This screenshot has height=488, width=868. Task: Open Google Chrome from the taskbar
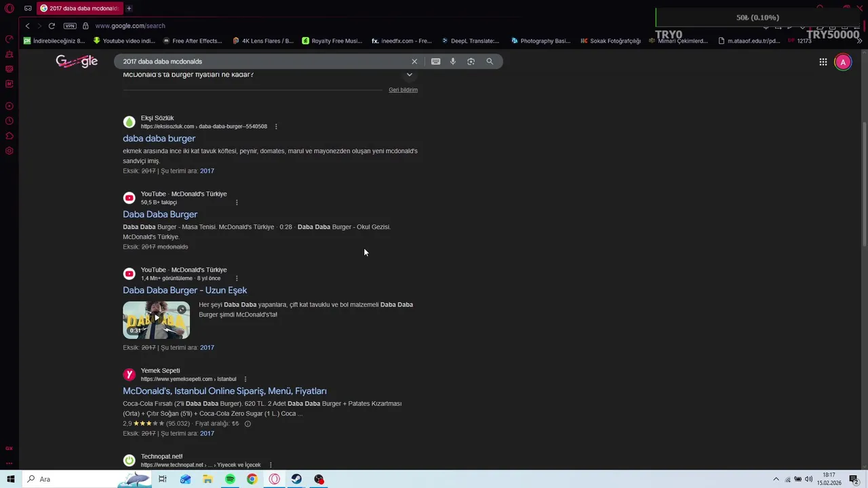tap(252, 479)
